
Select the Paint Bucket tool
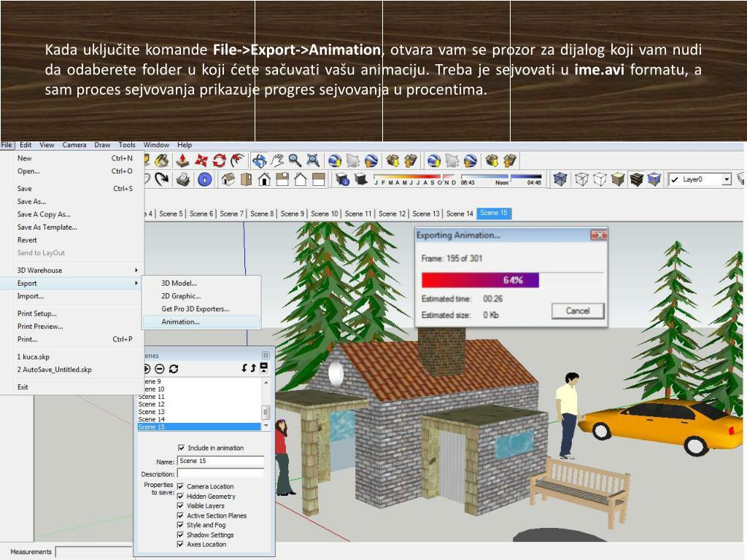coord(162,161)
